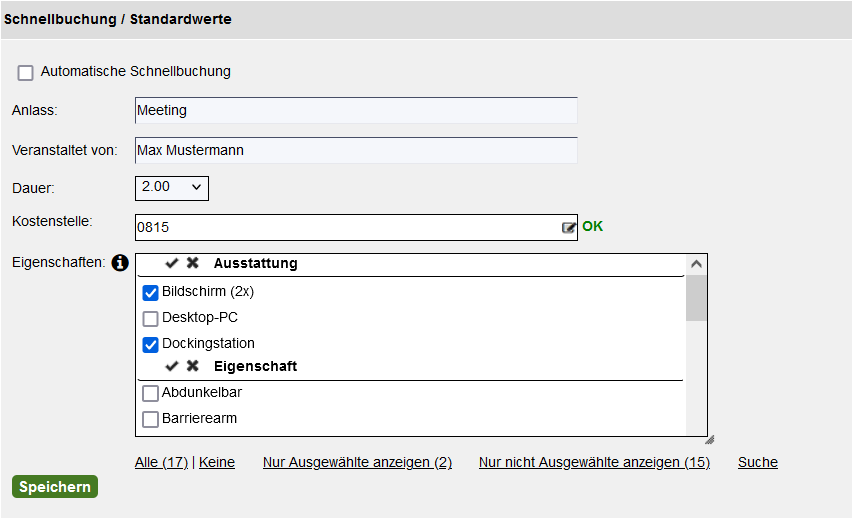Click the list scroll-up arrow

pos(696,265)
